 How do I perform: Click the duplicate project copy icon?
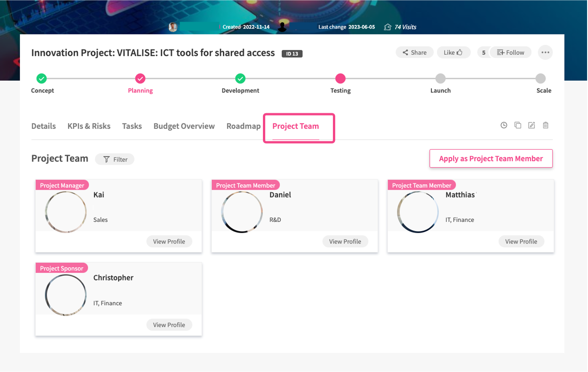pyautogui.click(x=518, y=125)
